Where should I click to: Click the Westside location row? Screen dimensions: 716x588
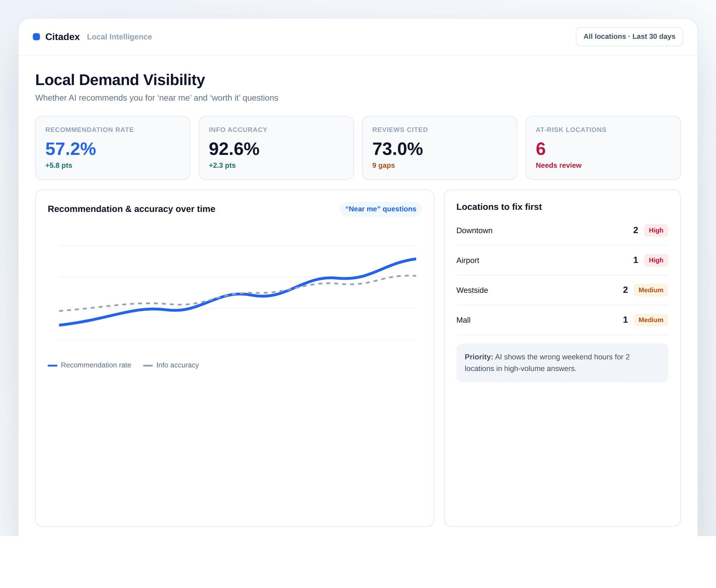[562, 290]
